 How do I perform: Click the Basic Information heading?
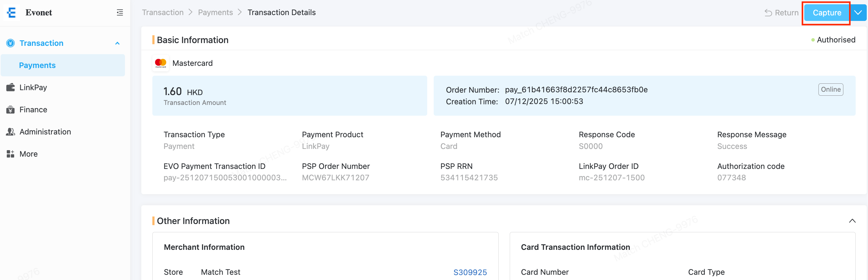pyautogui.click(x=192, y=40)
